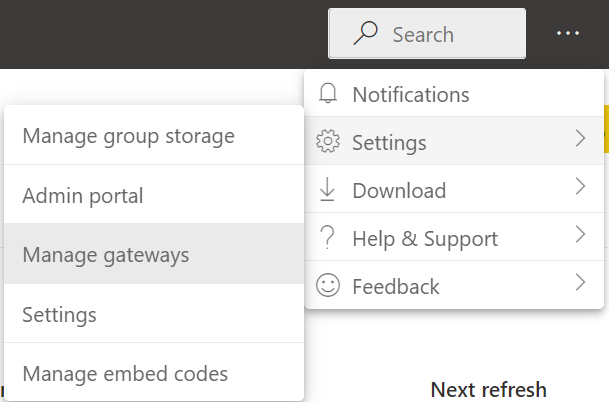Open the Admin portal entry

[x=83, y=195]
